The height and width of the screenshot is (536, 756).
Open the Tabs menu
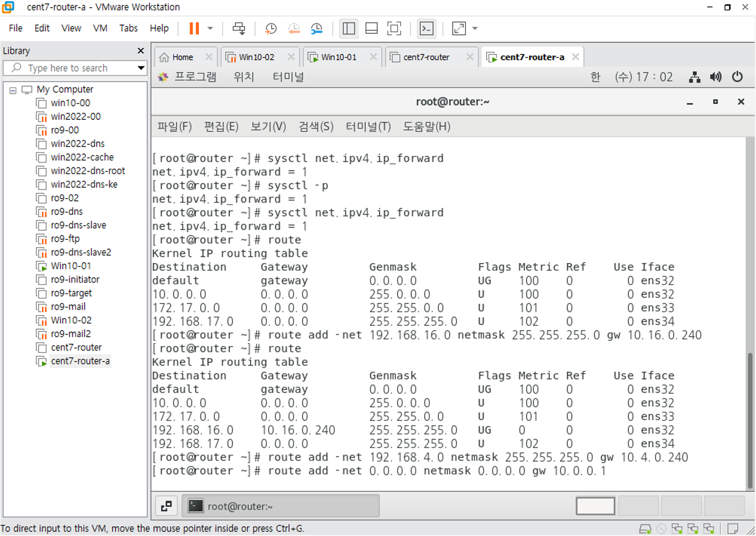click(x=128, y=28)
